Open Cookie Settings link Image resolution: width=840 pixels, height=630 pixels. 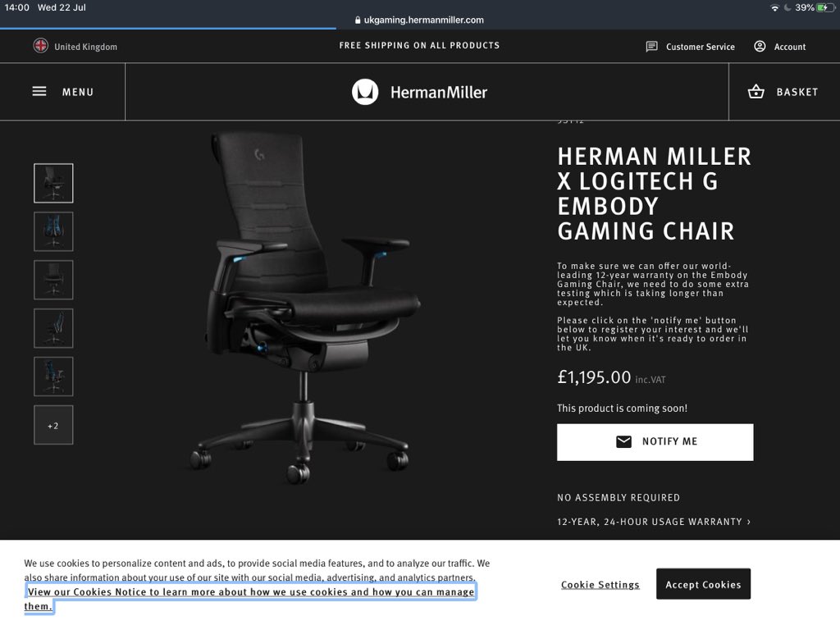(x=600, y=584)
